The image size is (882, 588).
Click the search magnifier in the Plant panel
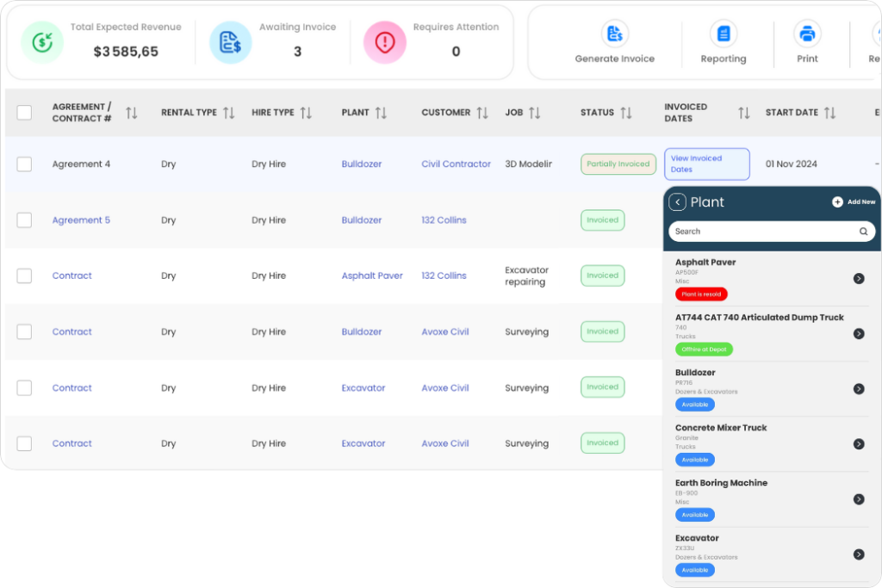click(863, 231)
